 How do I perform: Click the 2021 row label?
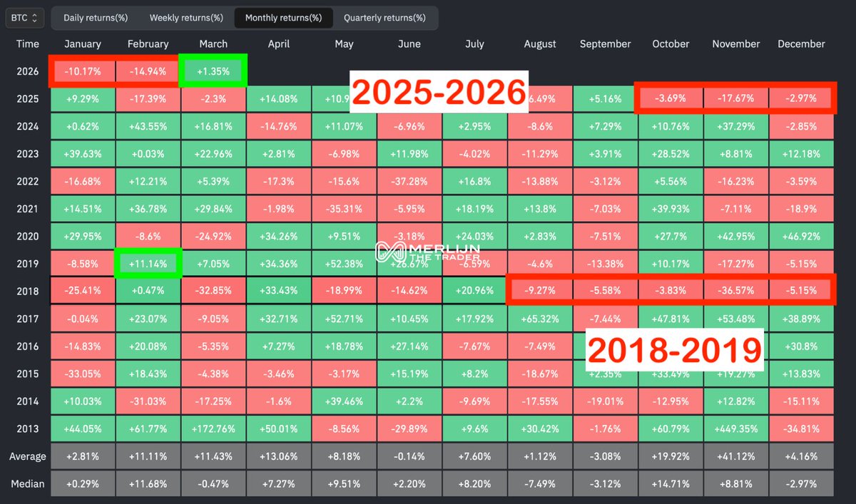pyautogui.click(x=28, y=209)
